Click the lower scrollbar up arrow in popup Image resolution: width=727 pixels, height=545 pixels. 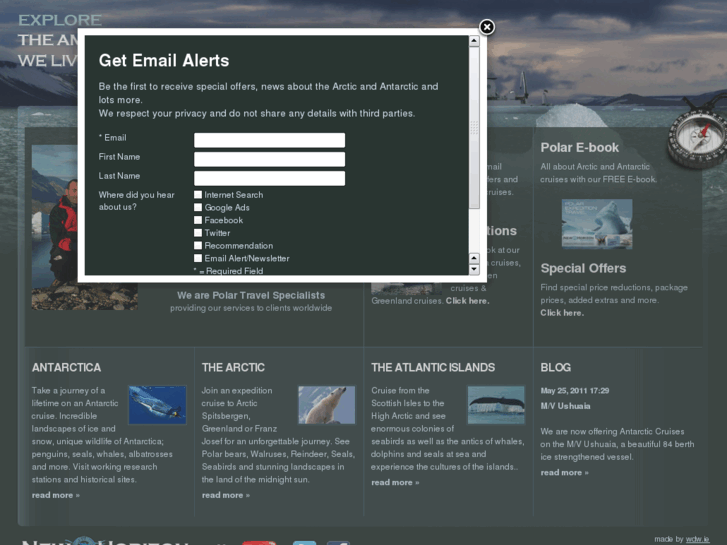[x=474, y=258]
